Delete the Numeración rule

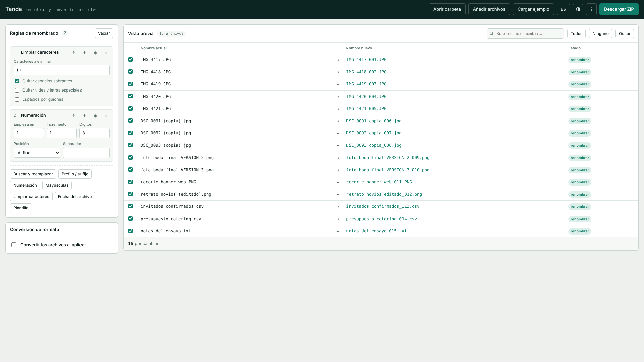[106, 116]
